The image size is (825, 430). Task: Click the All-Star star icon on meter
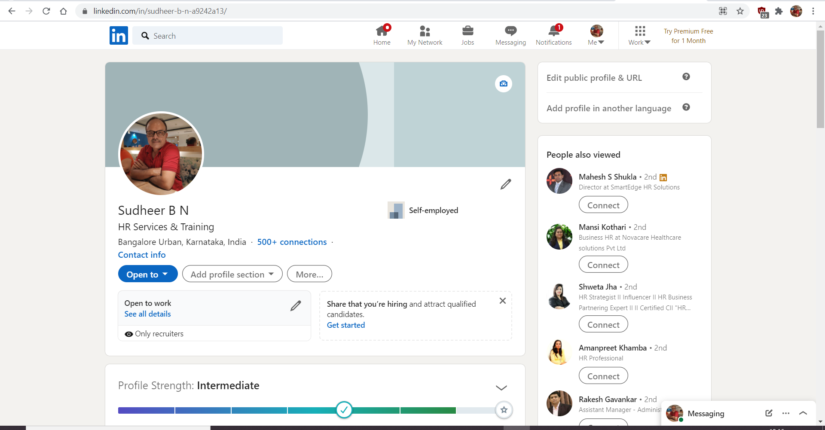(504, 410)
